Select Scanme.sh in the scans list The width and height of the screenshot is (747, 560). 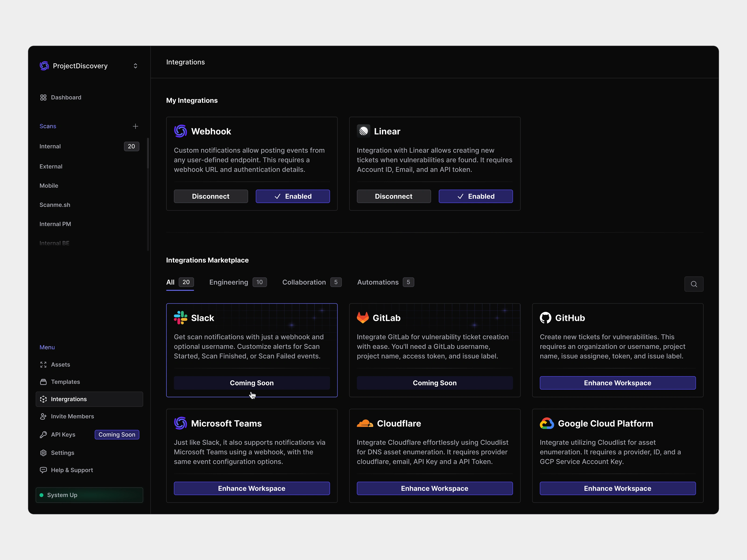coord(55,205)
